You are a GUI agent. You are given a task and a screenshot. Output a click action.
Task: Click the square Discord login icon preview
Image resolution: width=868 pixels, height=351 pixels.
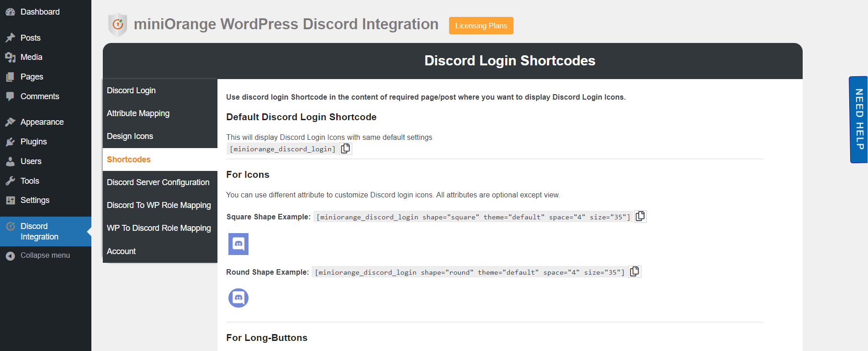238,244
